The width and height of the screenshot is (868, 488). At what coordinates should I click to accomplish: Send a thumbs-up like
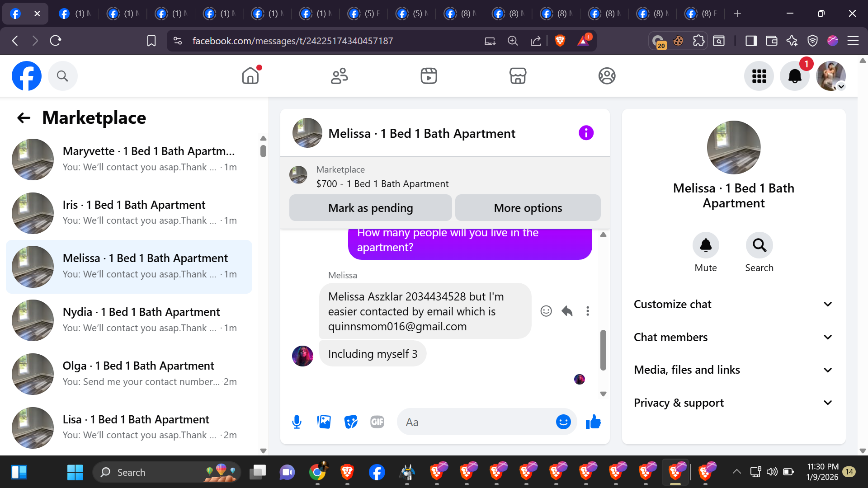coord(593,422)
